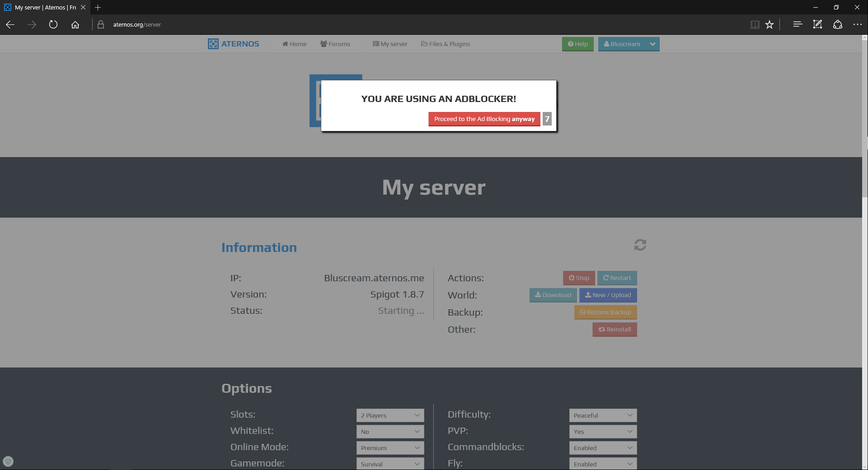Open the Online Mode dropdown showing Premium
Image resolution: width=868 pixels, height=470 pixels.
pos(390,448)
